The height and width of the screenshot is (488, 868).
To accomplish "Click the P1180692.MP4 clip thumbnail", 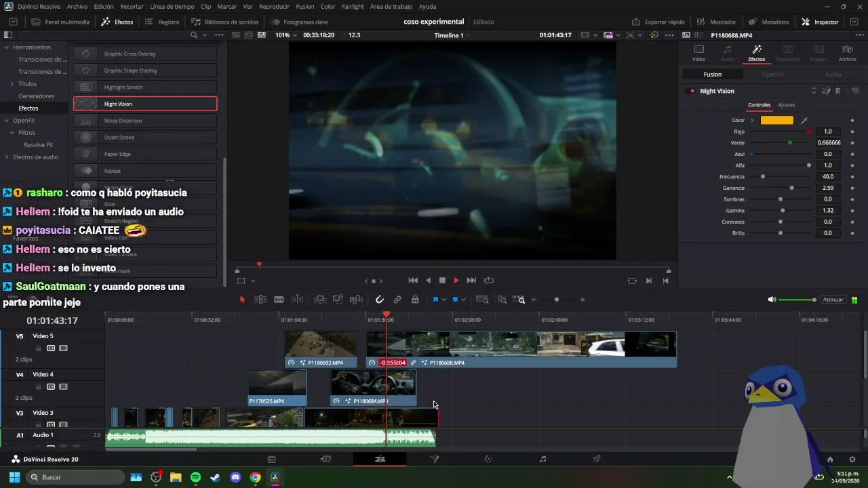I will pos(321,344).
